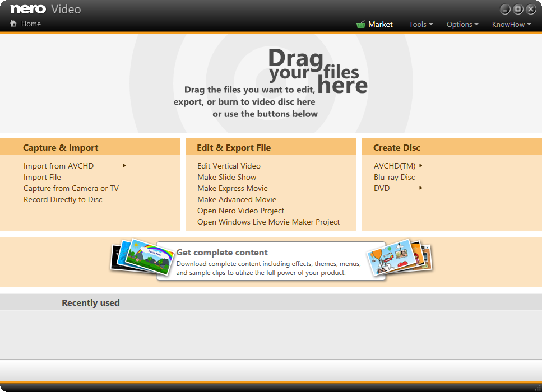The height and width of the screenshot is (392, 542).
Task: Click the Get complete content banner
Action: click(271, 262)
